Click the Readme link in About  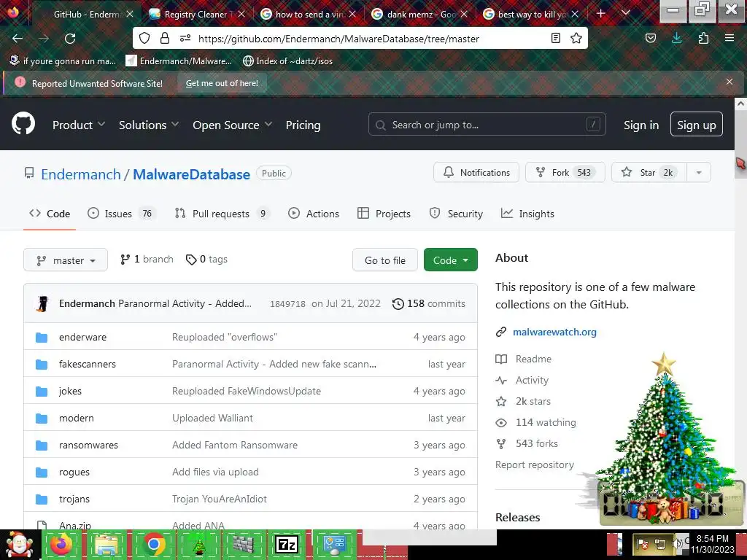point(533,359)
